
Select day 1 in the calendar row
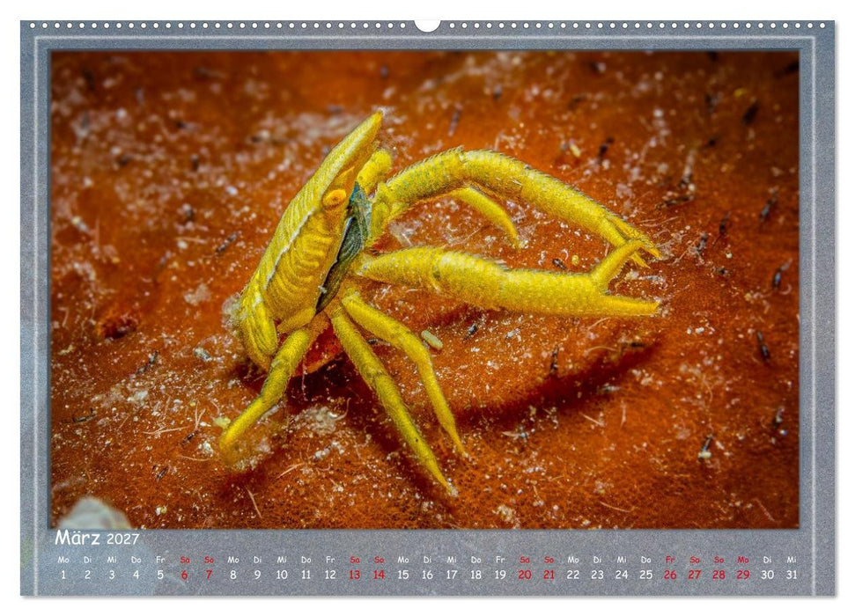click(63, 575)
